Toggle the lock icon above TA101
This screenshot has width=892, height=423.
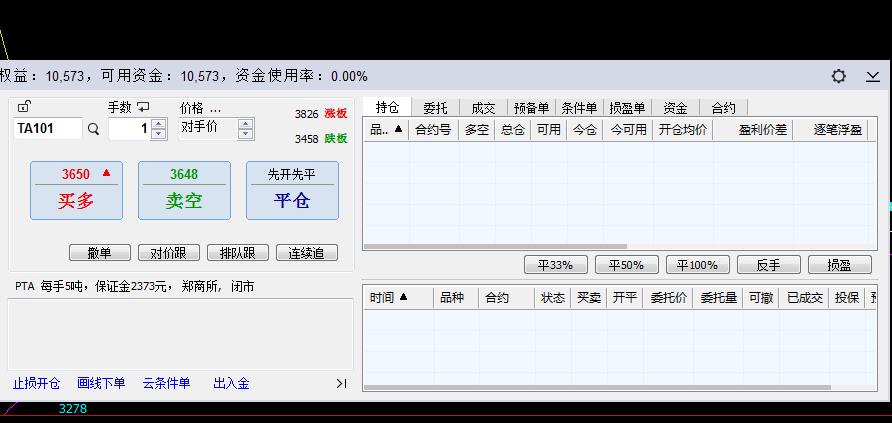(24, 106)
